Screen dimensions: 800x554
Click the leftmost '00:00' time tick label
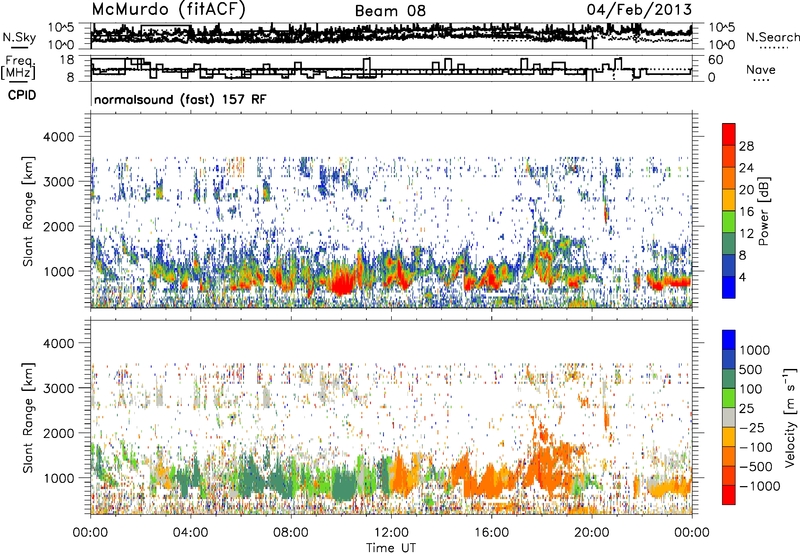[x=90, y=533]
